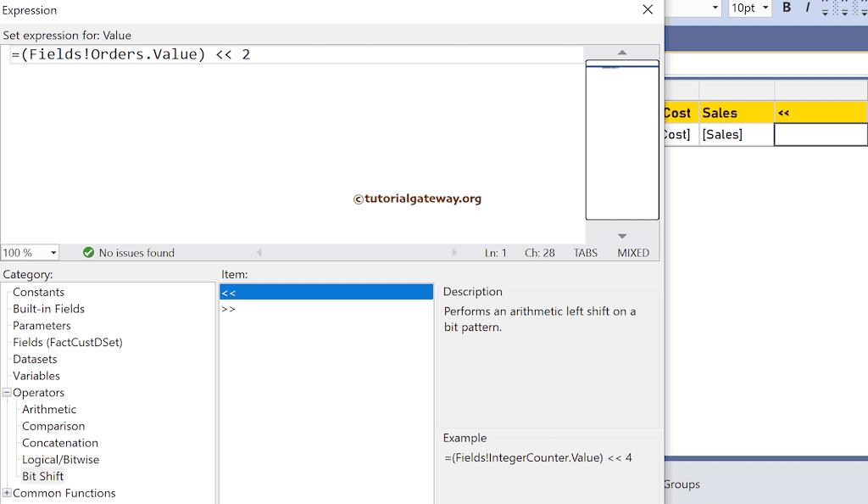The width and height of the screenshot is (868, 504).
Task: Select the Arithmetic operators subcategory
Action: click(49, 409)
